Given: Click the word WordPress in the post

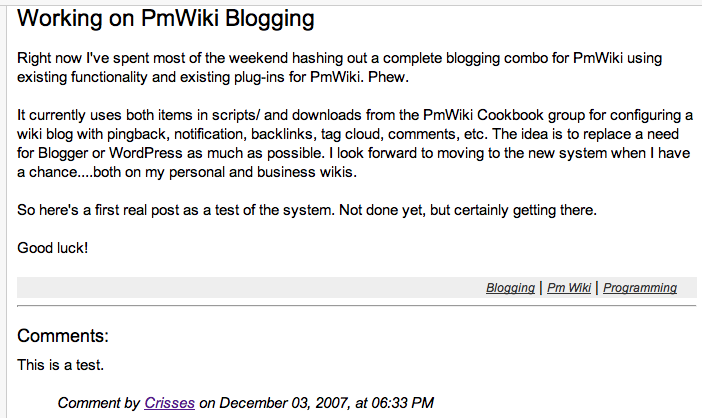Looking at the screenshot, I should [x=146, y=153].
